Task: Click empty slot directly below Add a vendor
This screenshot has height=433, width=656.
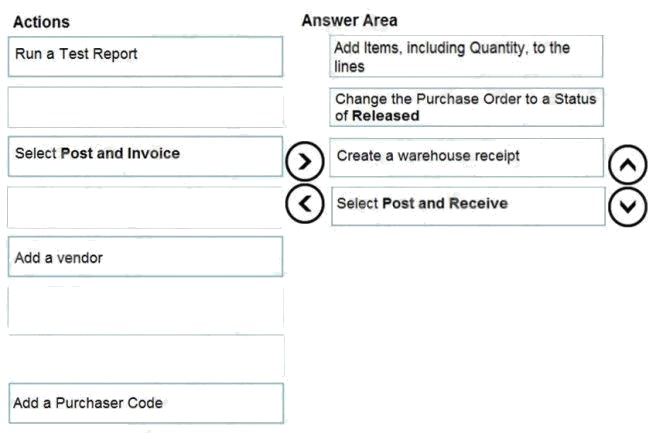Action: pyautogui.click(x=145, y=307)
